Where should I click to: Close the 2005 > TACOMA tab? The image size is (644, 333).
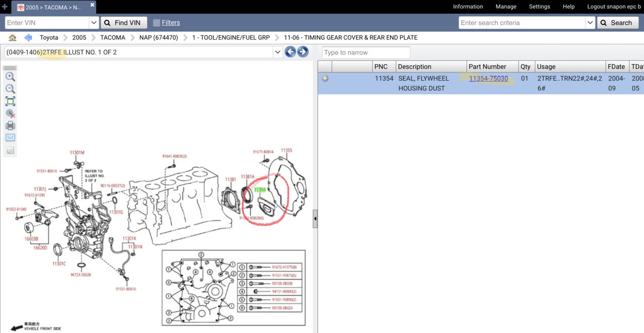click(92, 5)
